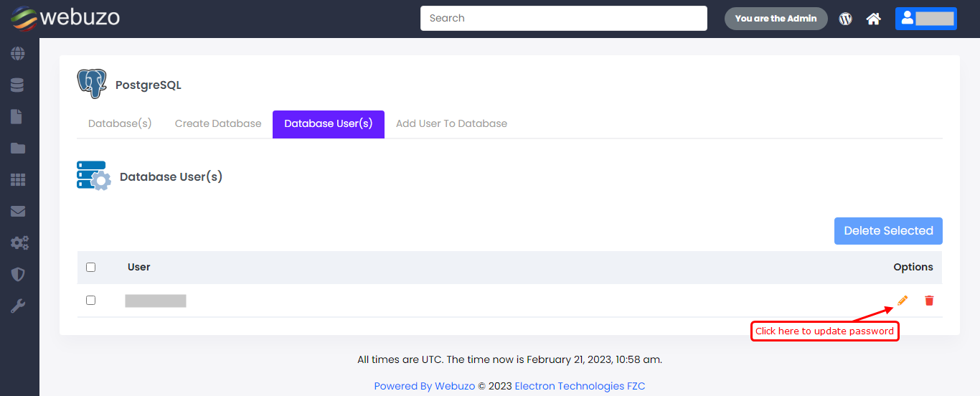
Task: Open the Add User To Database tab
Action: [x=451, y=123]
